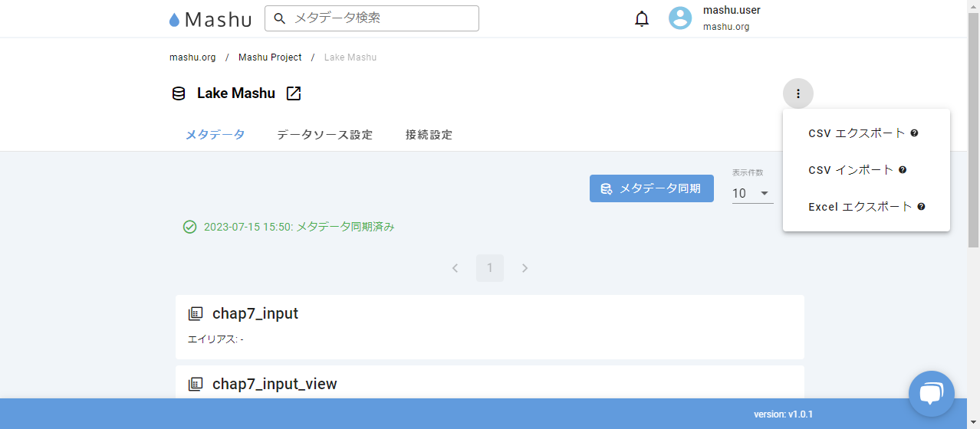Expand the 表示件数 dropdown showing 10

point(751,193)
